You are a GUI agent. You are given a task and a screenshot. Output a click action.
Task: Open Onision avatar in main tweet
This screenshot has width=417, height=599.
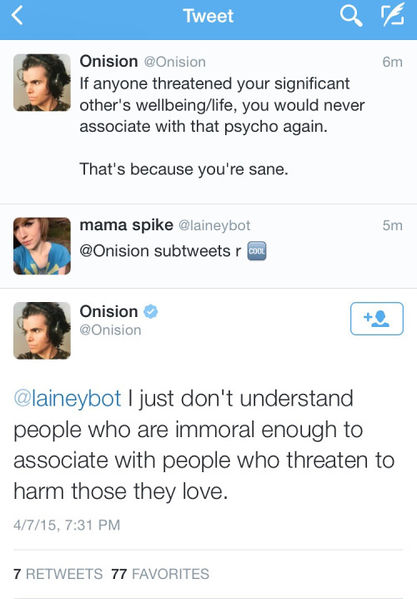[42, 331]
